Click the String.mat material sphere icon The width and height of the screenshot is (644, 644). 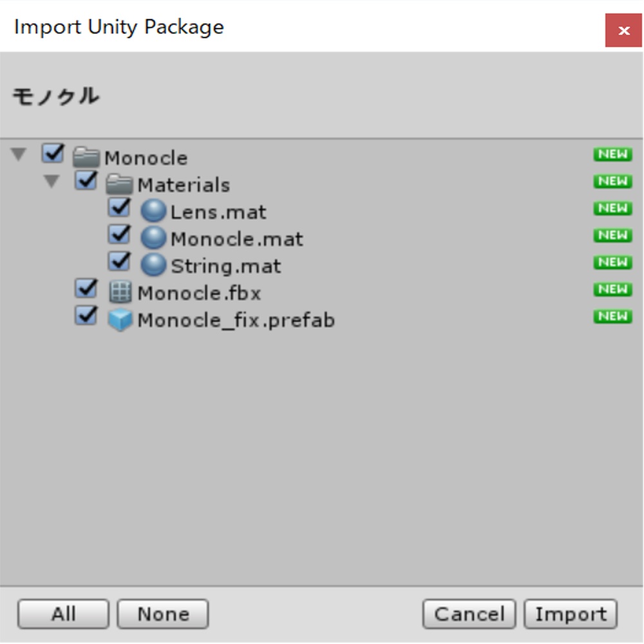point(153,265)
